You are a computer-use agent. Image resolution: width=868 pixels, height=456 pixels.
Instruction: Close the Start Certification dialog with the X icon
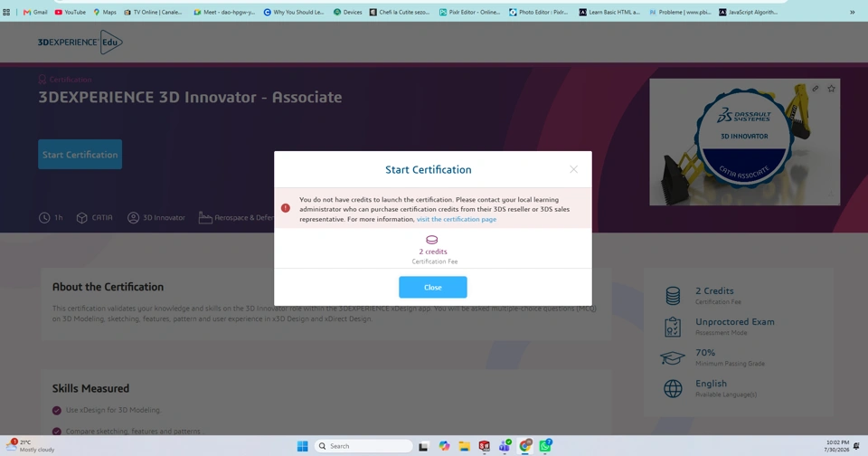(573, 169)
